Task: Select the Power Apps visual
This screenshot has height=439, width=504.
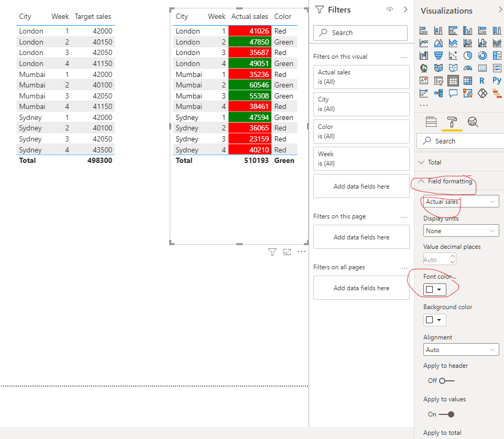Action: tap(482, 94)
